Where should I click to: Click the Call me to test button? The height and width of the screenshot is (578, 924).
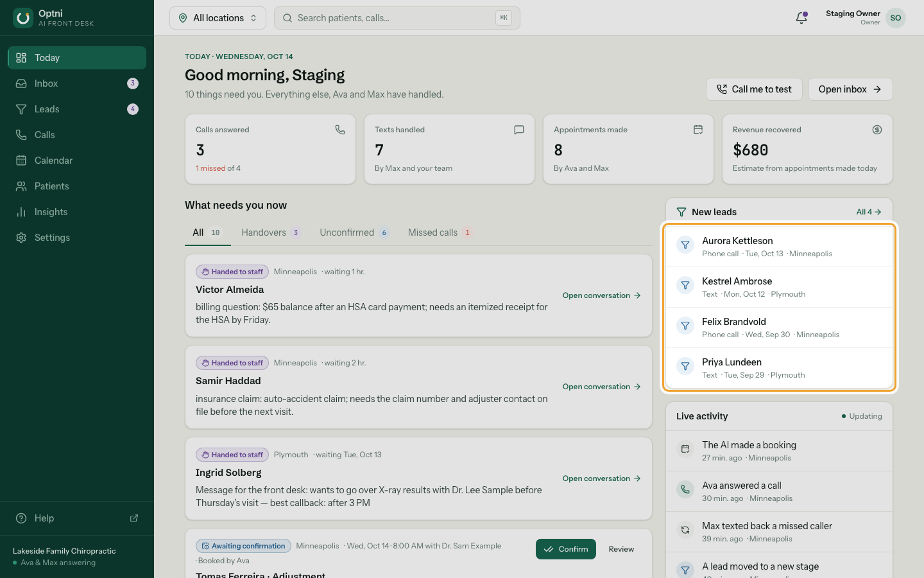coord(754,89)
